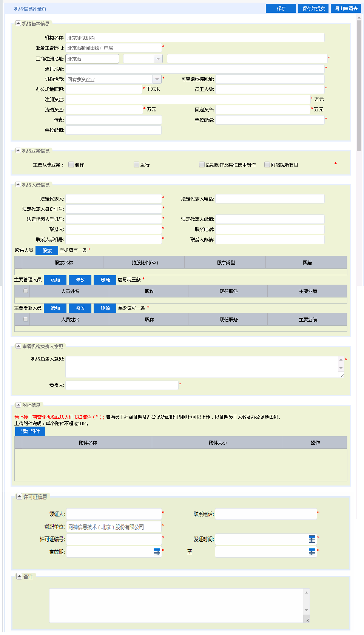Image resolution: width=364 pixels, height=635 pixels.
Task: Collapse the 许可证信息 section
Action: tap(19, 496)
